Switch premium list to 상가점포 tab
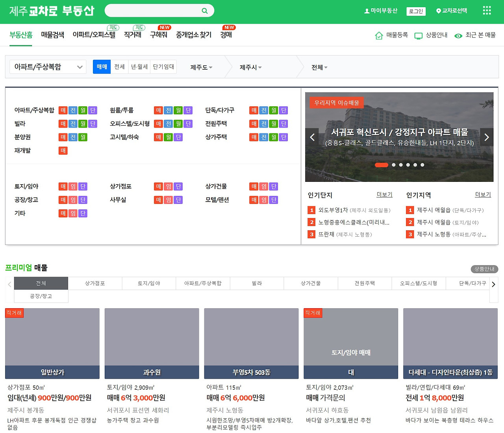The image size is (504, 433). (95, 283)
